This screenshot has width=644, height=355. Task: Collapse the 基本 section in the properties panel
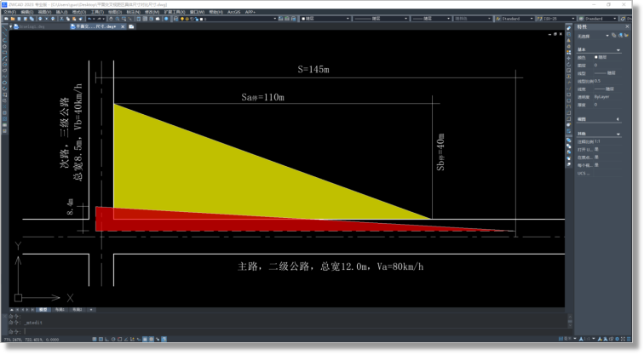coord(618,49)
